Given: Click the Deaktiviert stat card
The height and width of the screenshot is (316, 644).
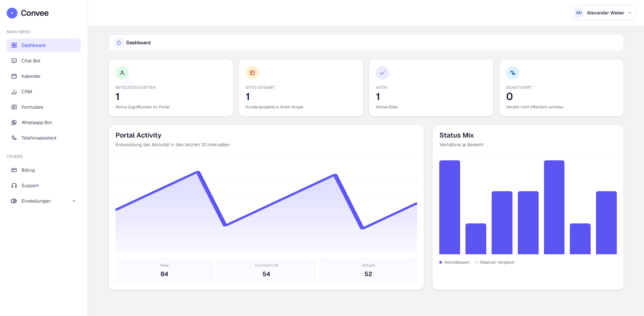Looking at the screenshot, I should (x=561, y=88).
